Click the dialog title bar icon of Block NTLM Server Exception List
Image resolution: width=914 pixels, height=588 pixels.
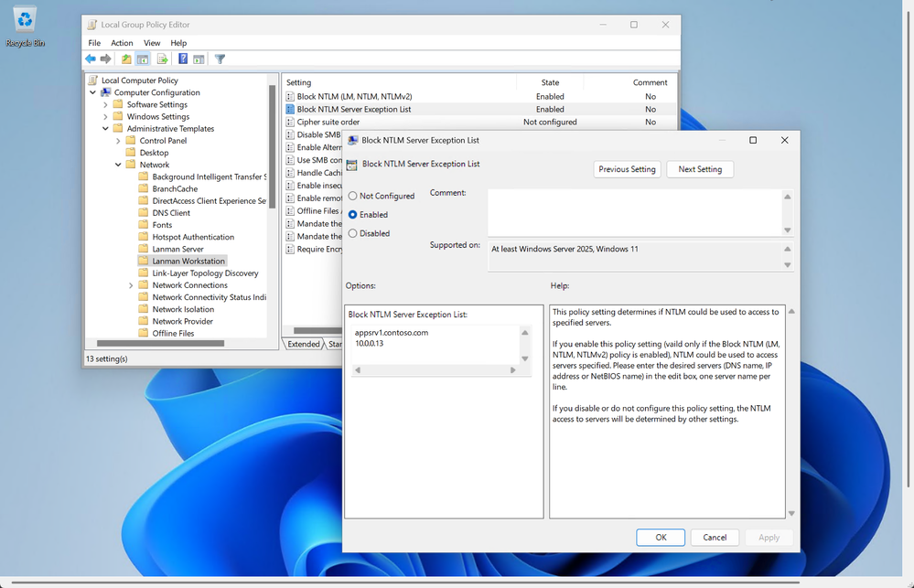(x=352, y=141)
